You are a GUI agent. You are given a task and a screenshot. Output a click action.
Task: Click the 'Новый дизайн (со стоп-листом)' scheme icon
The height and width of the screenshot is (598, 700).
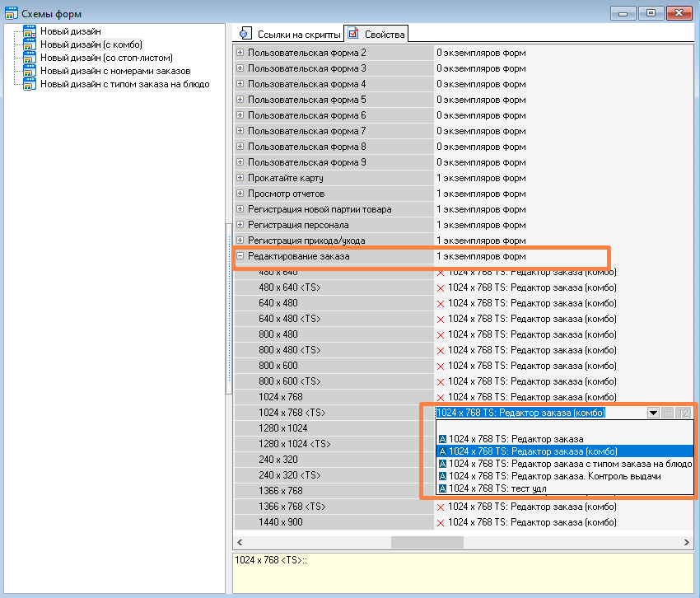(30, 58)
